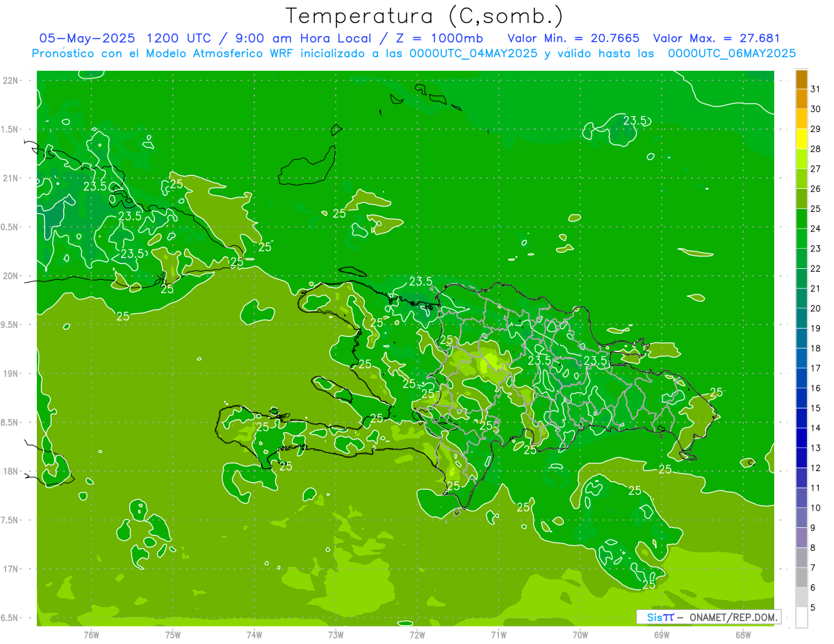Click the color scale label '31'
This screenshot has width=834, height=644.
pos(815,89)
